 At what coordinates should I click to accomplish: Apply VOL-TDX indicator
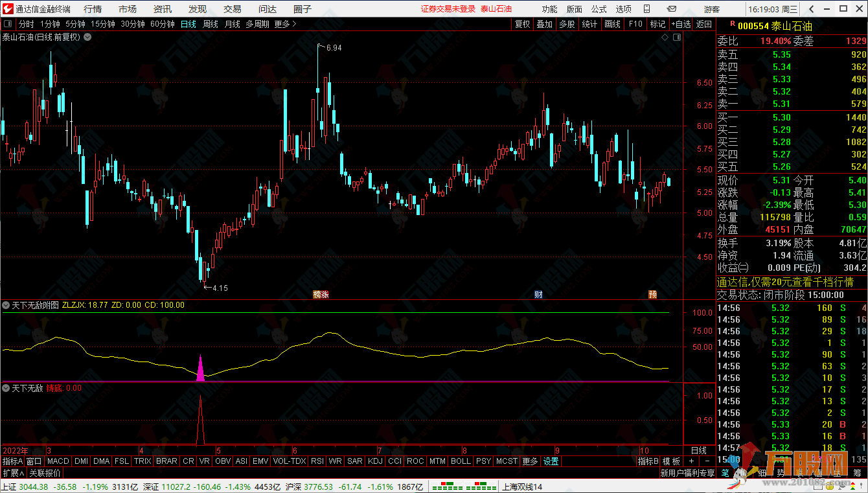point(289,461)
